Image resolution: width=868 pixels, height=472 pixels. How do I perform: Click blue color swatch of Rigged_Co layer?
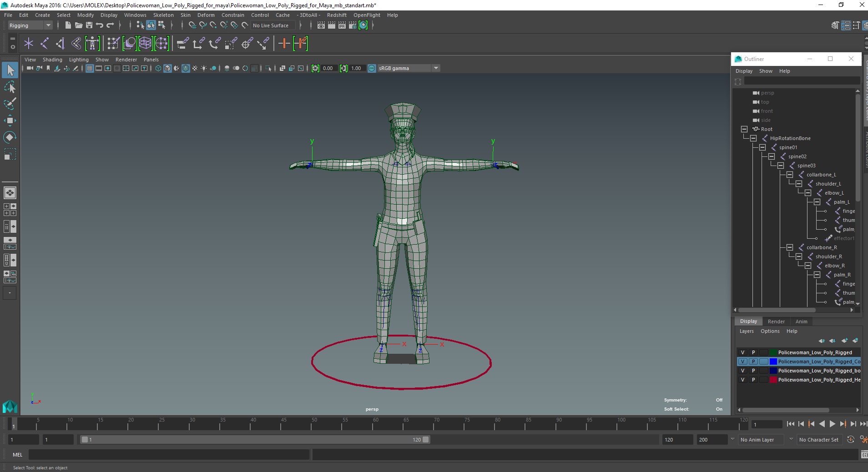click(x=773, y=362)
